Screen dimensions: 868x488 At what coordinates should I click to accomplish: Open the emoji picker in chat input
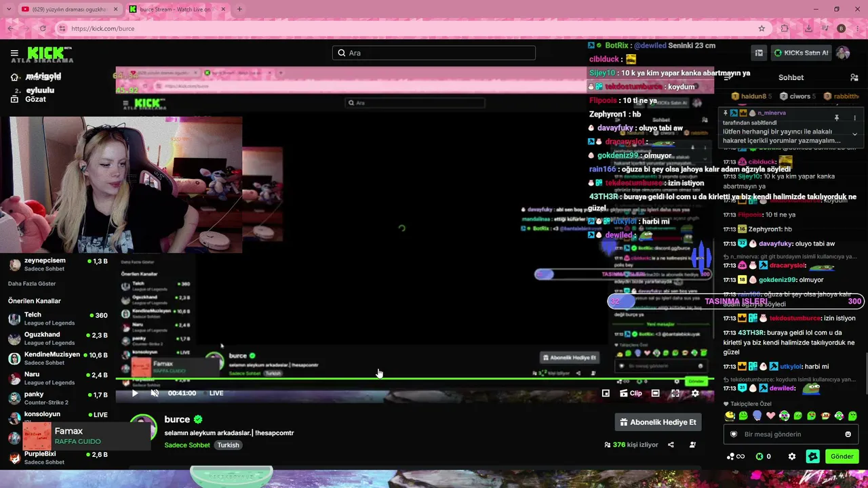(848, 434)
